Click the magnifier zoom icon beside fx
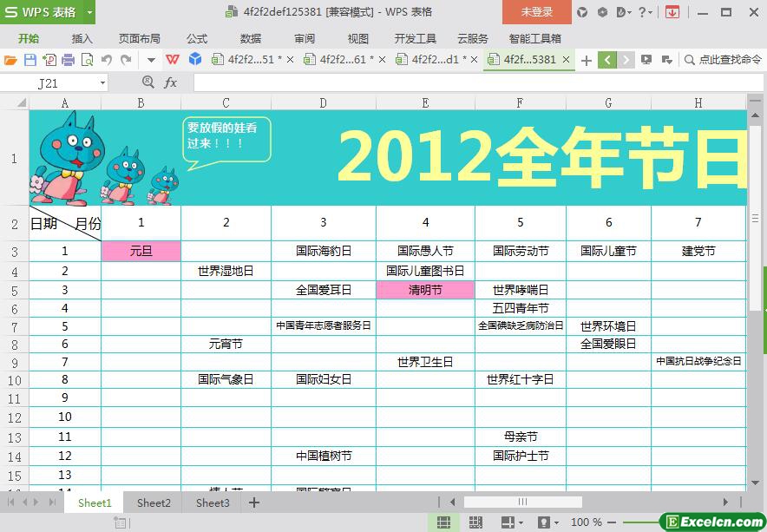 (147, 82)
